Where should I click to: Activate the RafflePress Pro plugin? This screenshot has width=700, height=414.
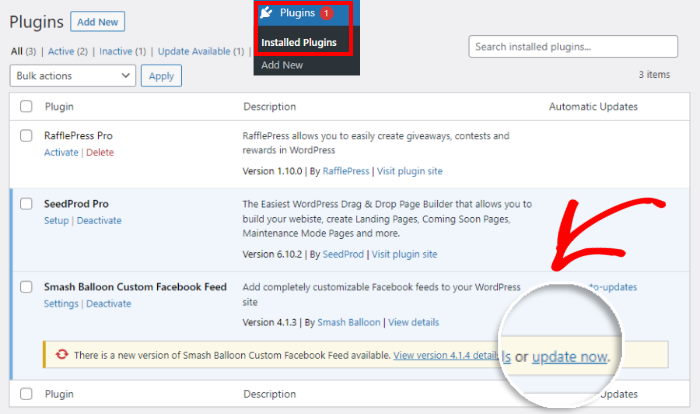click(61, 152)
